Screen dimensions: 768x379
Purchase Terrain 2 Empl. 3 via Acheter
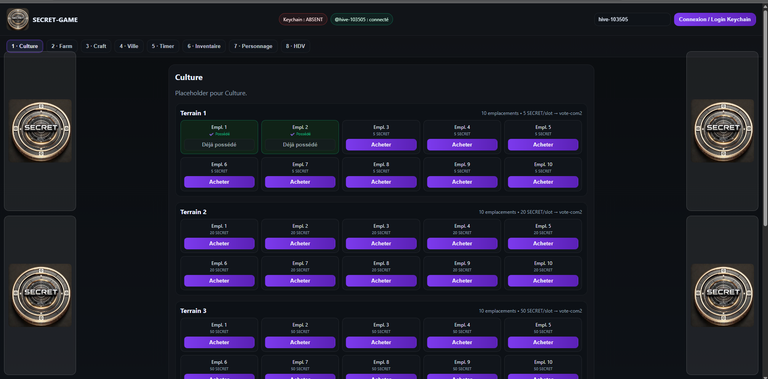tap(381, 243)
